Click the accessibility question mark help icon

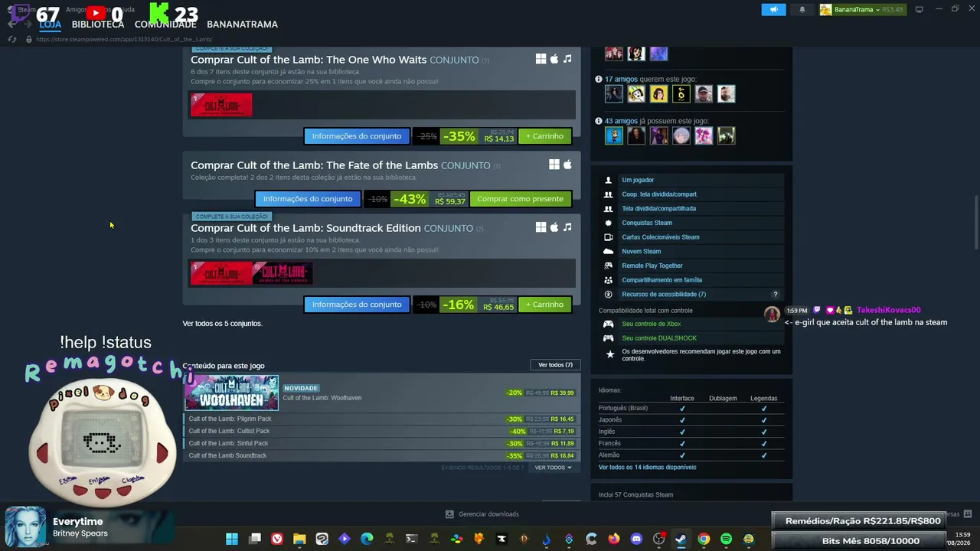(775, 295)
